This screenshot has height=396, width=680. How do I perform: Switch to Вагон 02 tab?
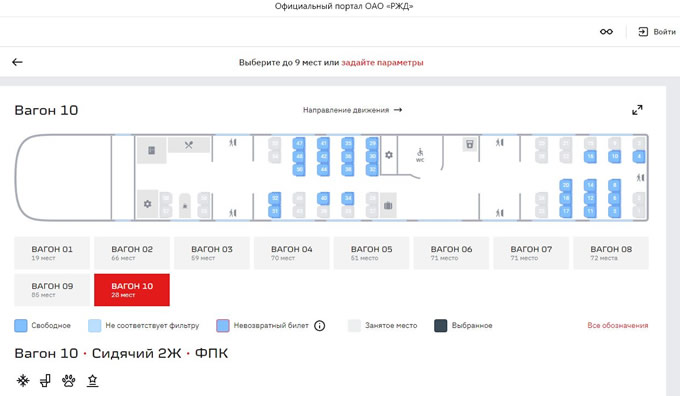[132, 253]
